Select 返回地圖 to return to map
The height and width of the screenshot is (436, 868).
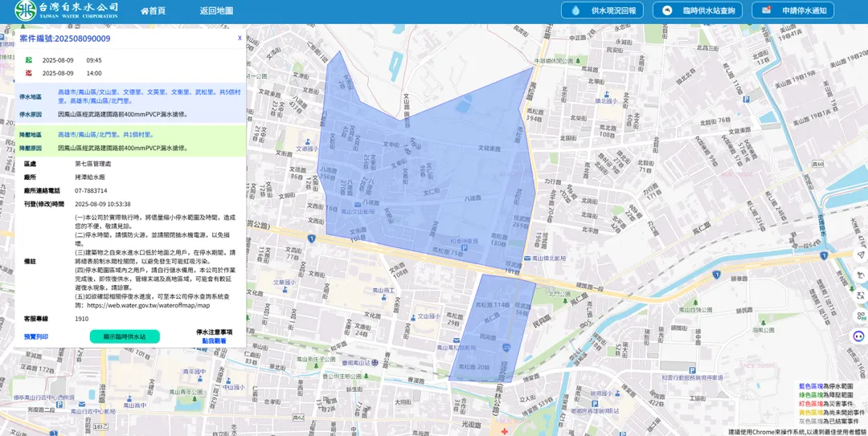pos(216,11)
